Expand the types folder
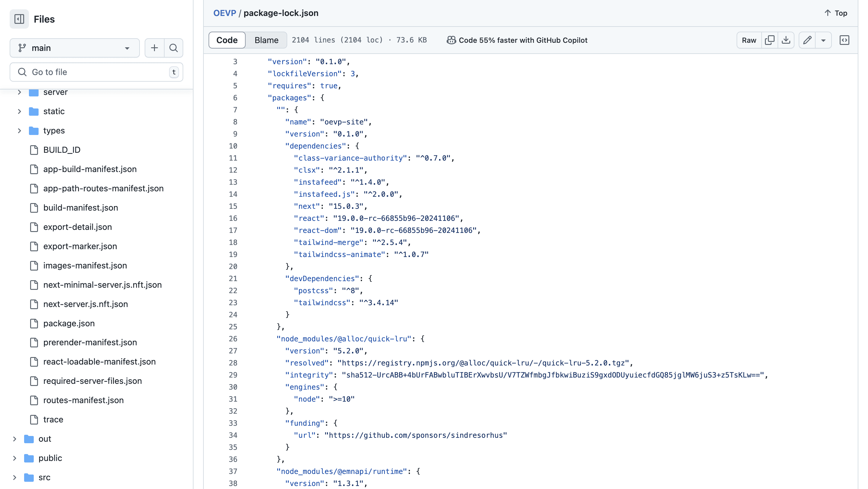The height and width of the screenshot is (489, 868). (20, 130)
